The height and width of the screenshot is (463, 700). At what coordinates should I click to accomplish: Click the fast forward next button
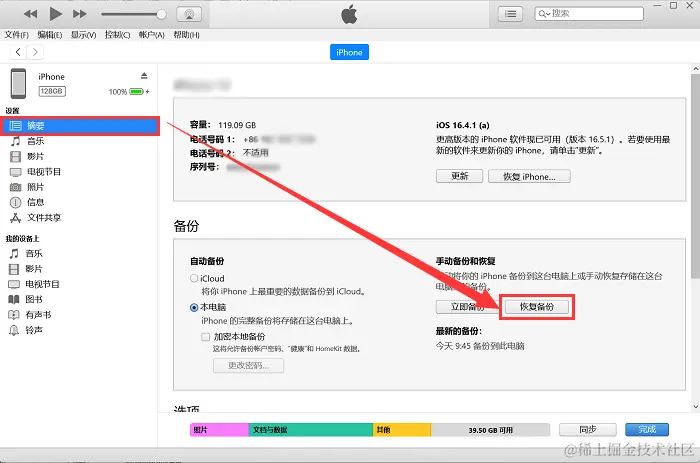(x=80, y=14)
